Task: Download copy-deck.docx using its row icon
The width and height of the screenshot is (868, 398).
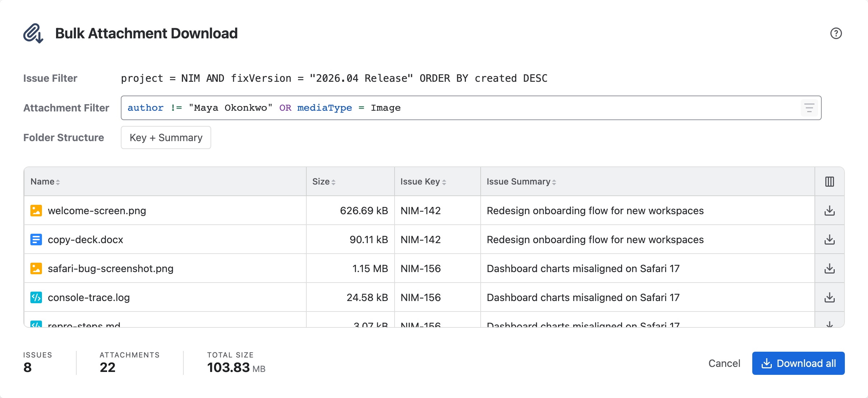Action: click(830, 240)
